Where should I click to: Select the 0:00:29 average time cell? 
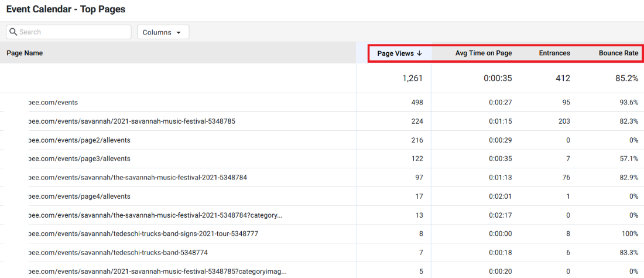[500, 140]
